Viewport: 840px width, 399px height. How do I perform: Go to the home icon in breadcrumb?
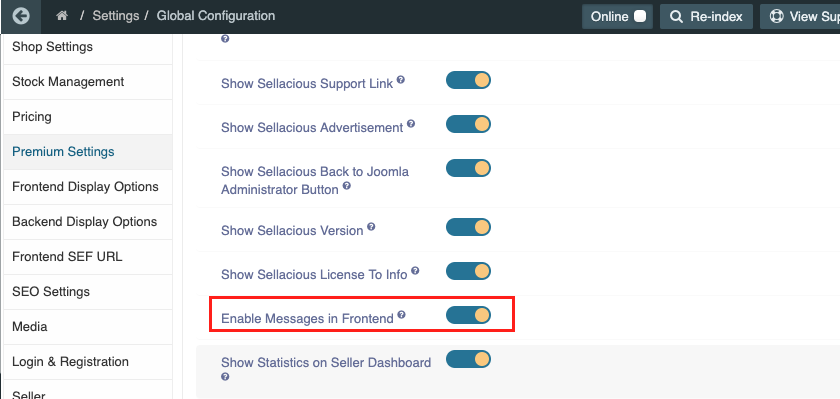tap(62, 16)
